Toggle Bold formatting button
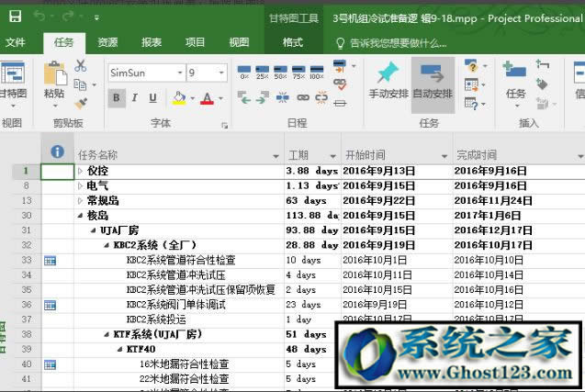This screenshot has width=585, height=392. coord(118,98)
